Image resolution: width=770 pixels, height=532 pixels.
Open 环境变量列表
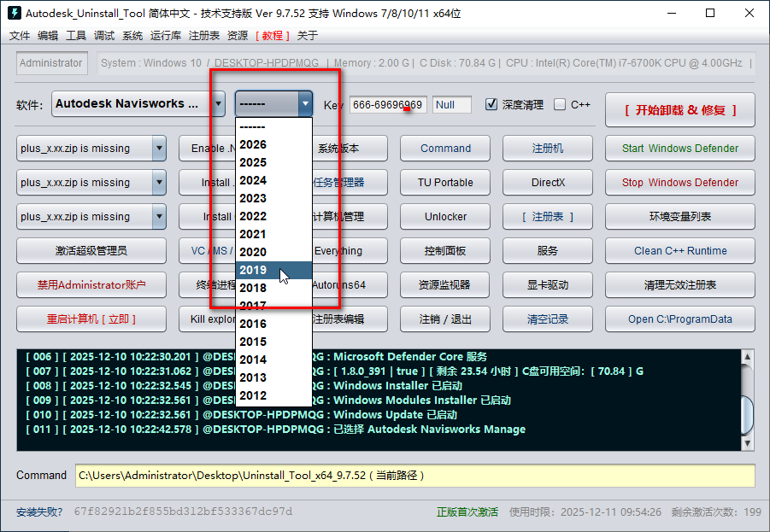tap(680, 216)
